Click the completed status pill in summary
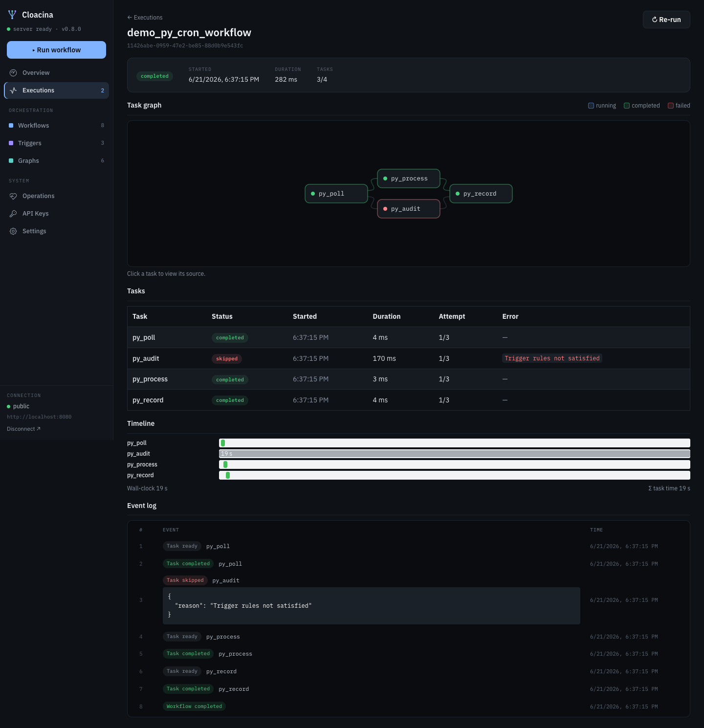The width and height of the screenshot is (704, 728). 154,76
